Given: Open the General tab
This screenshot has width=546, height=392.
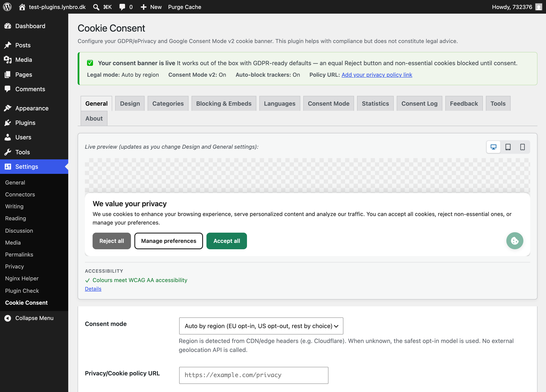Looking at the screenshot, I should [96, 103].
